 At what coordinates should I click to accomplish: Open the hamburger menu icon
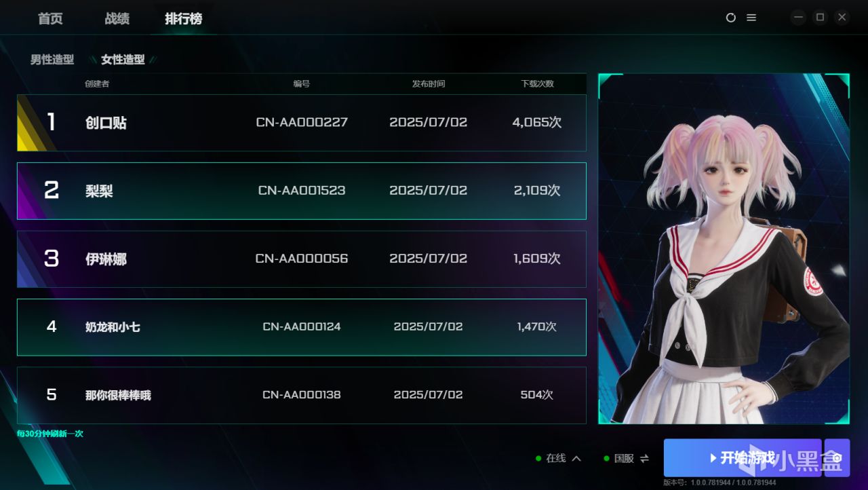coord(751,18)
